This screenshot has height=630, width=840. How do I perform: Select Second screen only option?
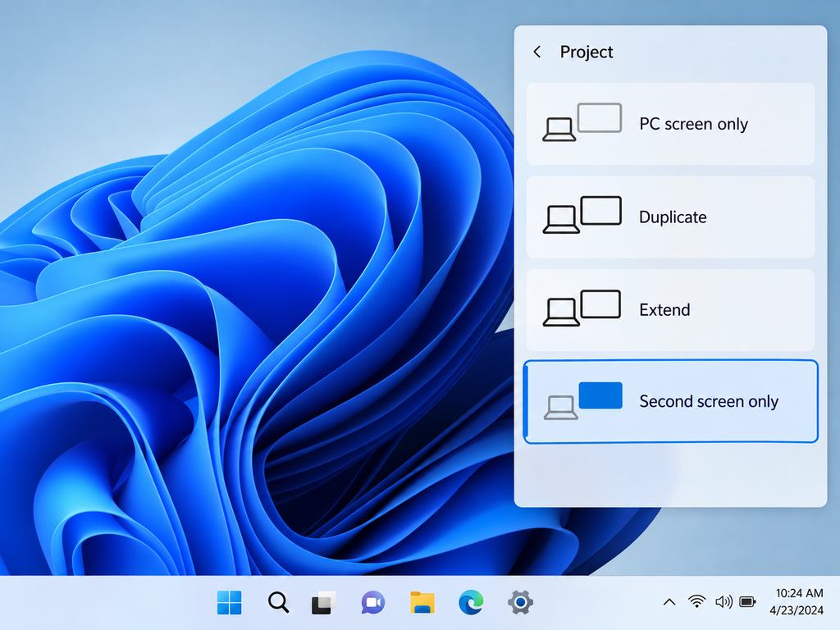tap(670, 401)
